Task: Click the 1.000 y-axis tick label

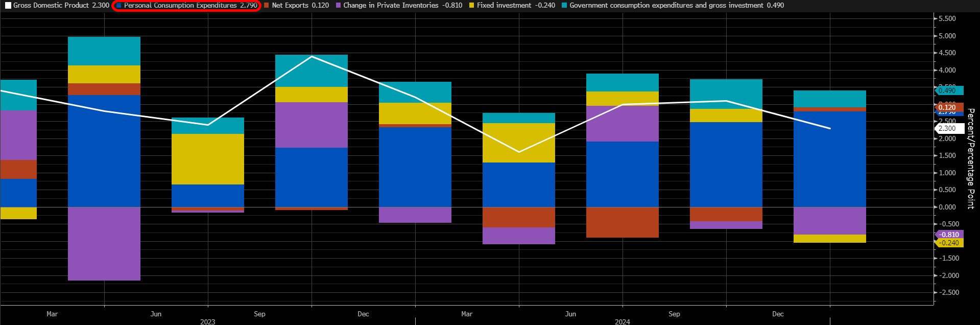Action: (x=947, y=173)
